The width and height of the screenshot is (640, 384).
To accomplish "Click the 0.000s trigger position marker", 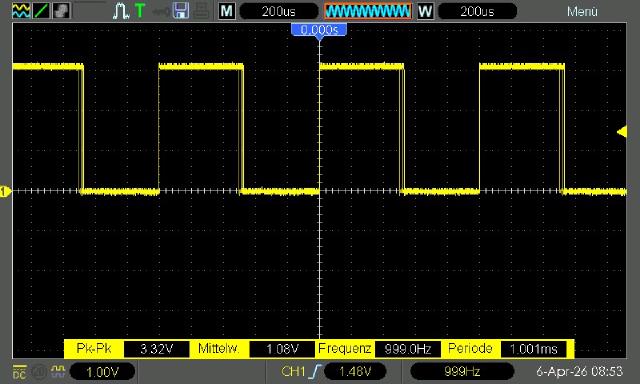I will pos(319,30).
